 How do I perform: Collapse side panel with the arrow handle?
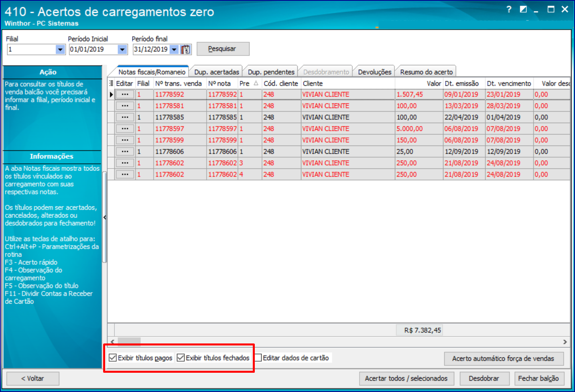tap(105, 217)
